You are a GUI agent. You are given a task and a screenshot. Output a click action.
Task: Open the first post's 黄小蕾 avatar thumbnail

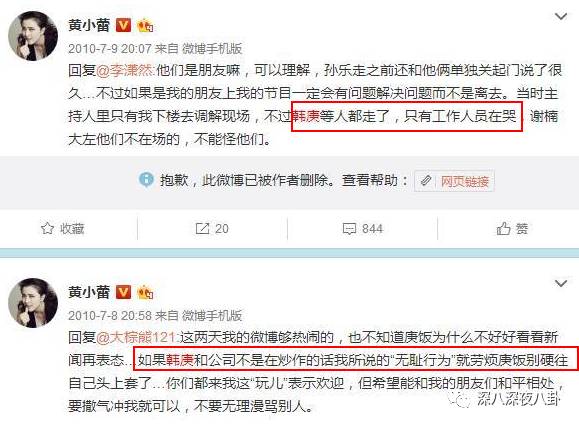pyautogui.click(x=33, y=36)
